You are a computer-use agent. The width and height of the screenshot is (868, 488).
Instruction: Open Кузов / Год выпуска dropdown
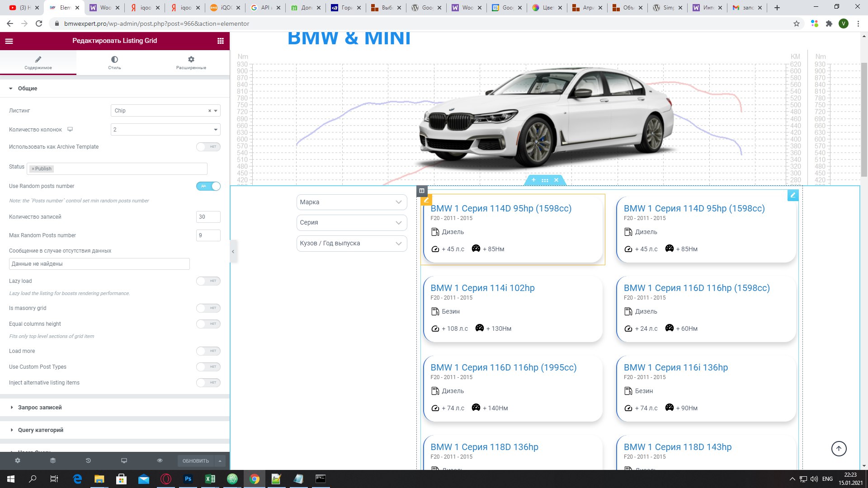(352, 243)
